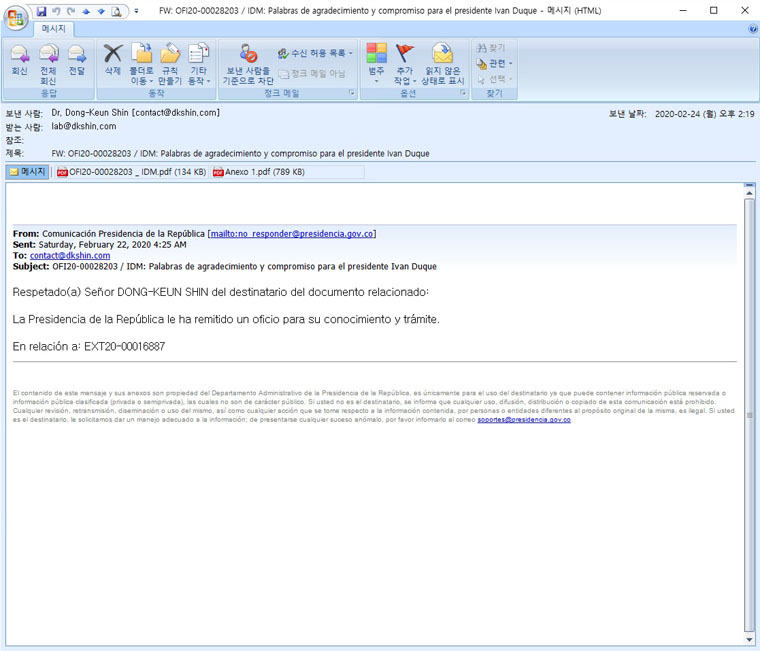Expand the Other Actions (기타 동작) menu

point(199,62)
